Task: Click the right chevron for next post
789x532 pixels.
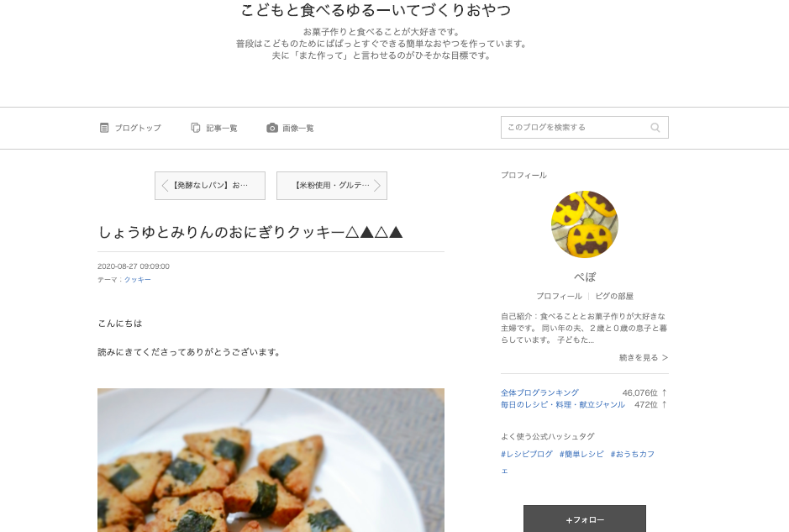Action: point(377,186)
